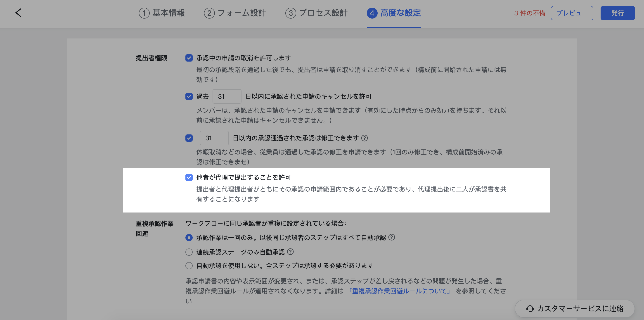644x320 pixels.
Task: Uncheck 他者が代理で提出することを許可 checkbox
Action: point(189,177)
